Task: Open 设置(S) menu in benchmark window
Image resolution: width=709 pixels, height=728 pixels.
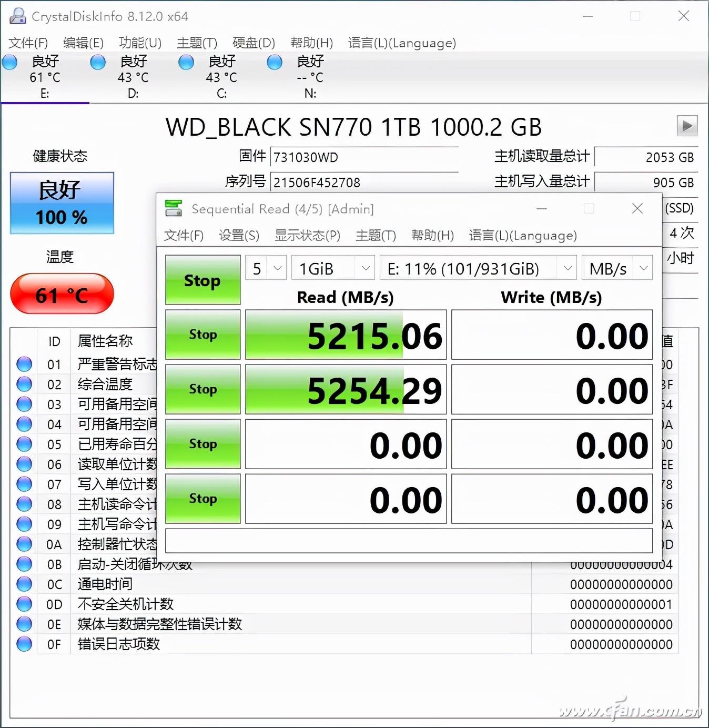Action: click(x=239, y=235)
